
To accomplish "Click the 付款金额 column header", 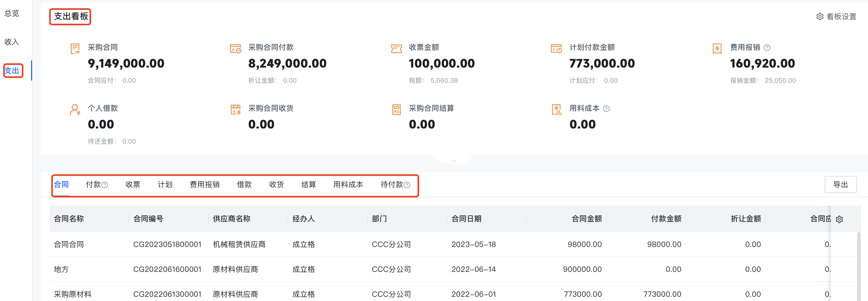I will pos(666,219).
